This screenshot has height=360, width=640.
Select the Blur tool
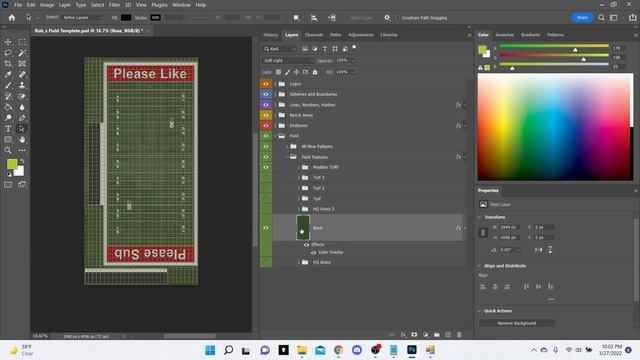pyautogui.click(x=22, y=107)
